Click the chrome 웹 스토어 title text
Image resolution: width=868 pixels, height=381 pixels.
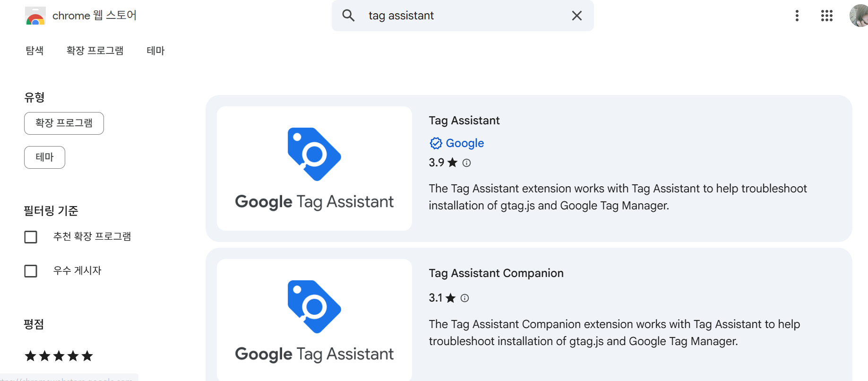click(x=95, y=16)
